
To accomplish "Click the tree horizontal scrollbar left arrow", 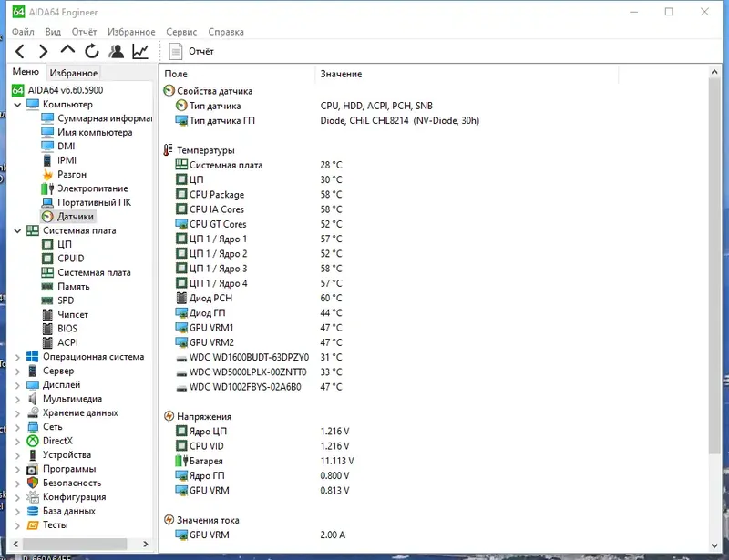I will click(15, 544).
